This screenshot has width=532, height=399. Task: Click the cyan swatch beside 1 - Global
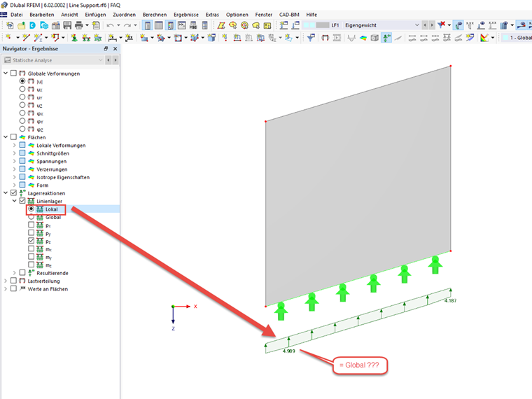[505, 38]
